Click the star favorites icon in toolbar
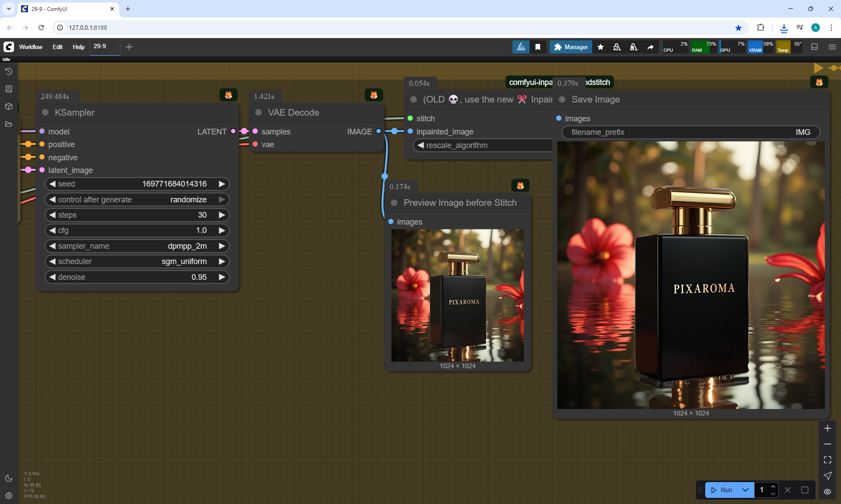The width and height of the screenshot is (841, 504). 601,47
